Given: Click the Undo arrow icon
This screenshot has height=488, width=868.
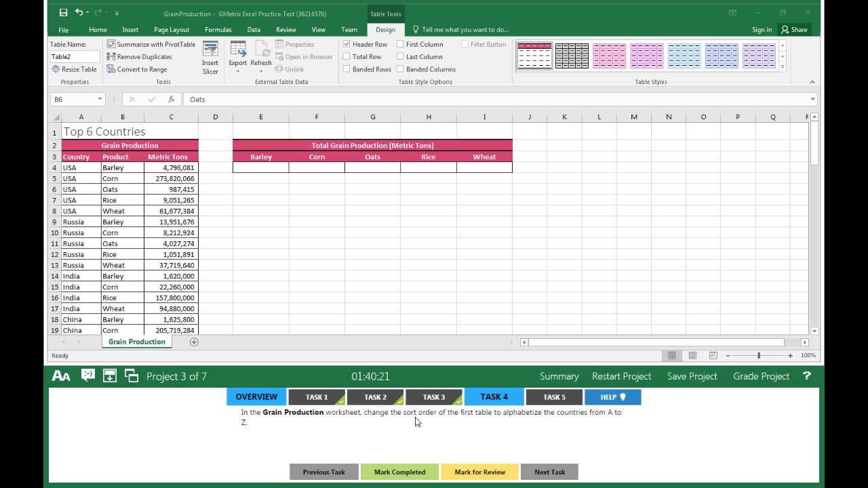Looking at the screenshot, I should coord(79,12).
